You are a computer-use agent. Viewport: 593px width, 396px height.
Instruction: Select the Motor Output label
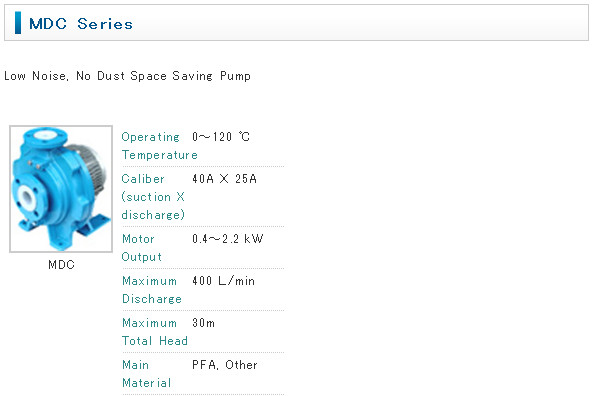142,248
